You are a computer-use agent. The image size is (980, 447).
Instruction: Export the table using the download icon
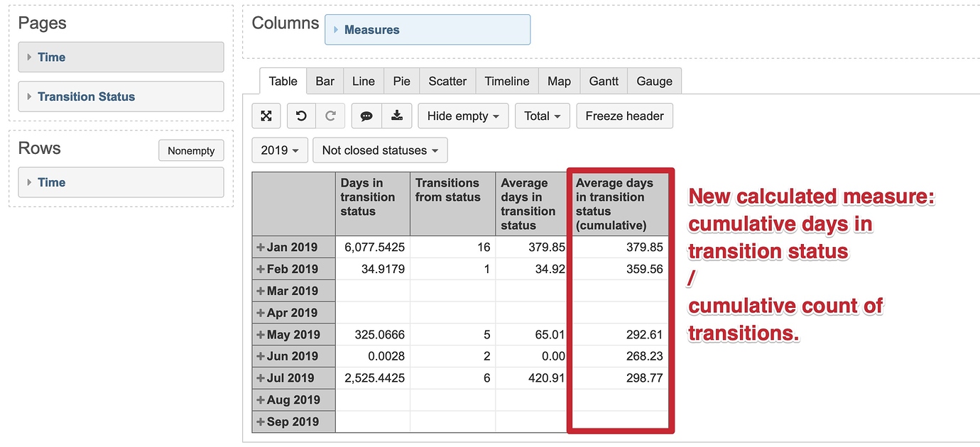(x=397, y=116)
